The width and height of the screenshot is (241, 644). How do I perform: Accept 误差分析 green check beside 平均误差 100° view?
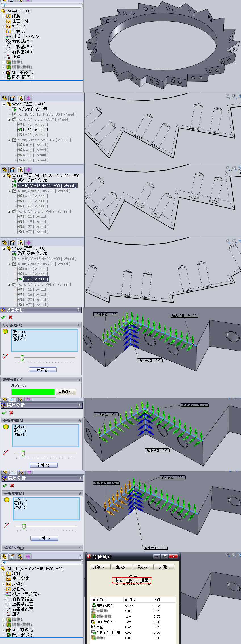click(x=5, y=486)
